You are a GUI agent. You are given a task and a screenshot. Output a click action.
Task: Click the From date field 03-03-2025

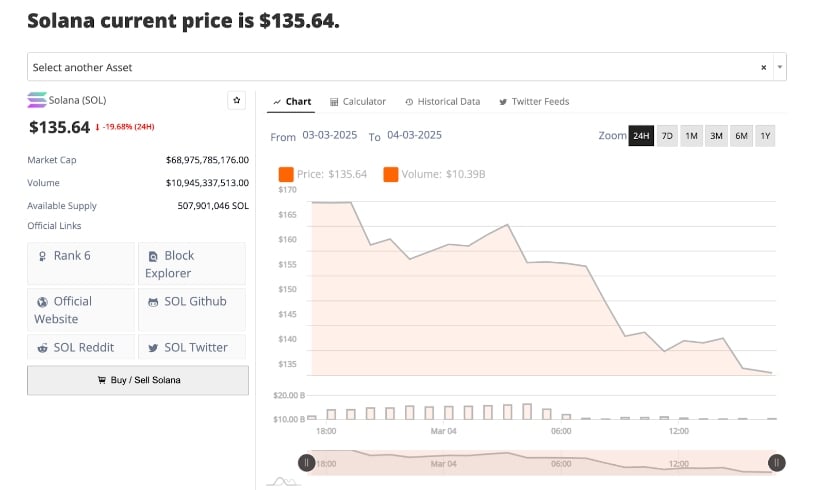330,135
